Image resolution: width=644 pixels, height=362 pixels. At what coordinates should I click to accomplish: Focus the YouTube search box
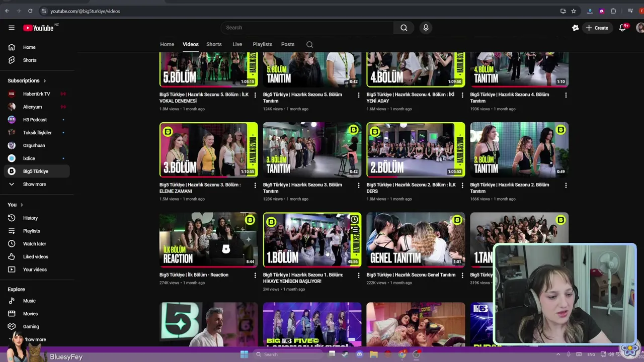(307, 28)
